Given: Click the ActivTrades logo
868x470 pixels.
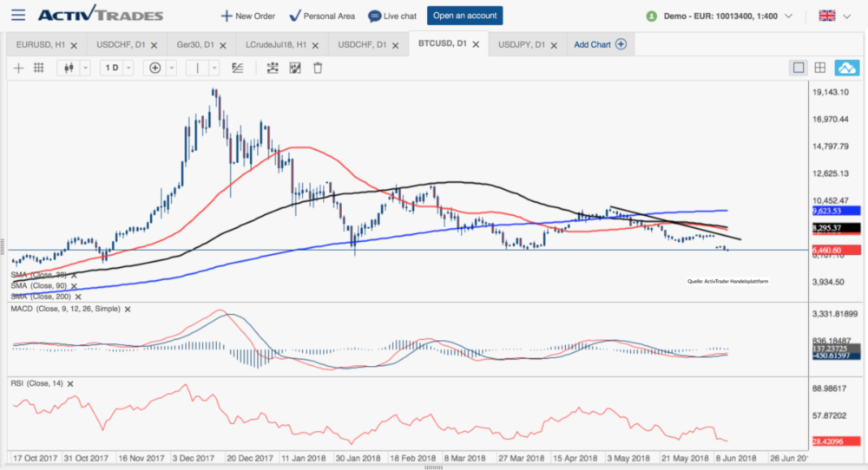Looking at the screenshot, I should (101, 14).
